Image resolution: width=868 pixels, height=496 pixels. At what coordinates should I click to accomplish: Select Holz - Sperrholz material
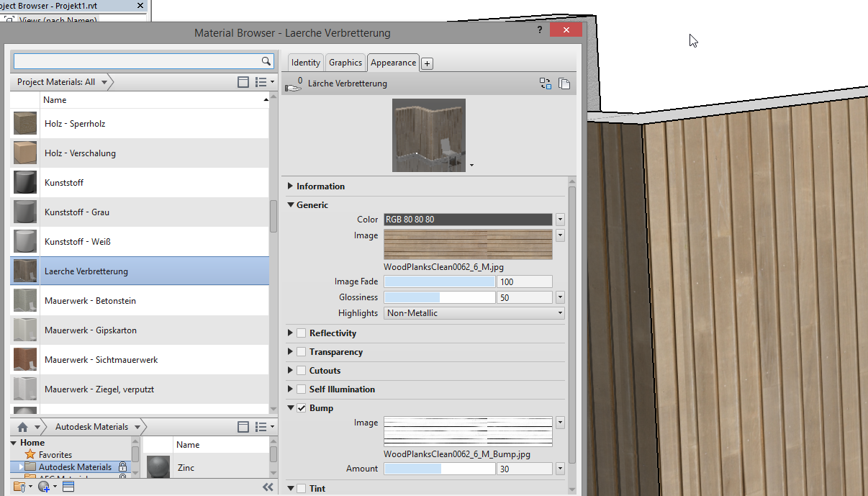(140, 124)
